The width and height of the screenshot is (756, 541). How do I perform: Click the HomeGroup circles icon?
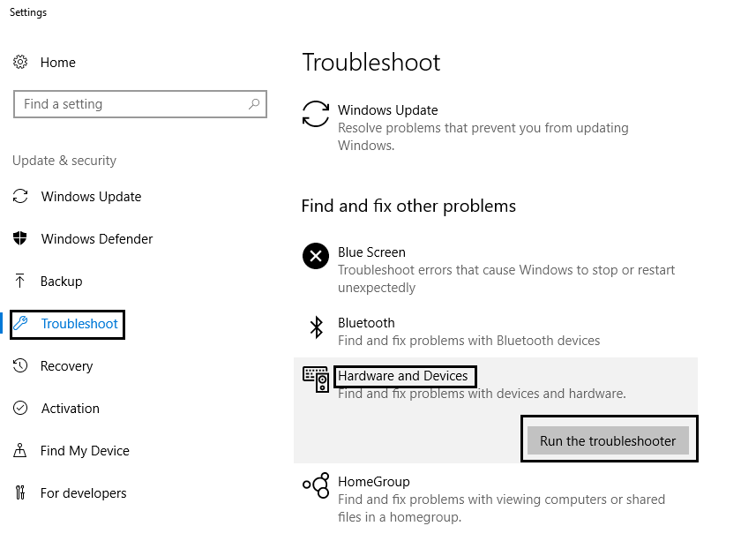pyautogui.click(x=316, y=485)
